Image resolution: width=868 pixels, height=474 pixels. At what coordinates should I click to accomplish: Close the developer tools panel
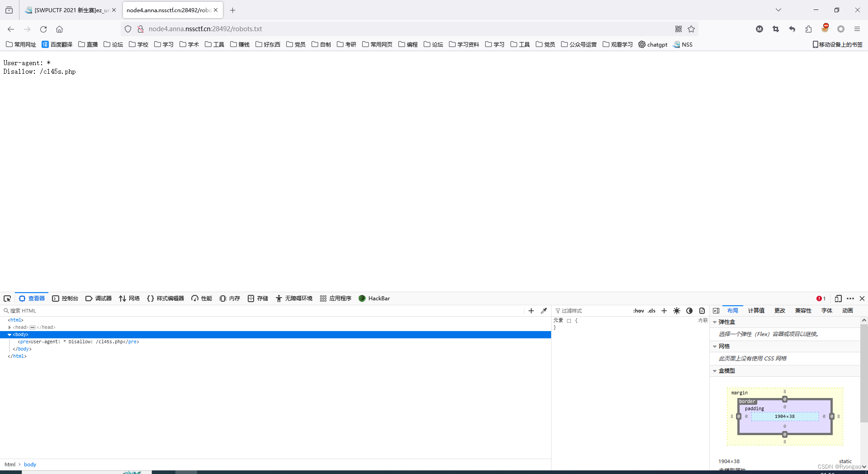[x=862, y=299]
